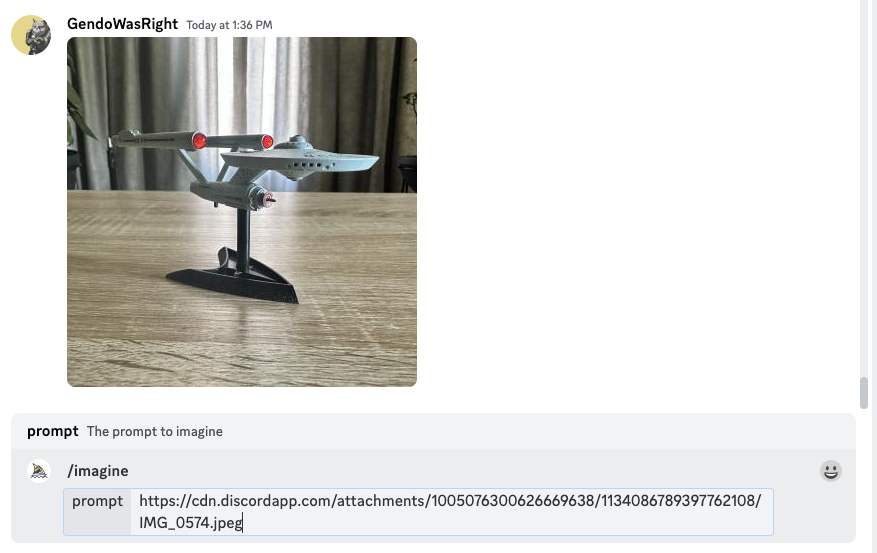The height and width of the screenshot is (553, 877).
Task: Click the red nacelle dome in the photo
Action: point(199,141)
